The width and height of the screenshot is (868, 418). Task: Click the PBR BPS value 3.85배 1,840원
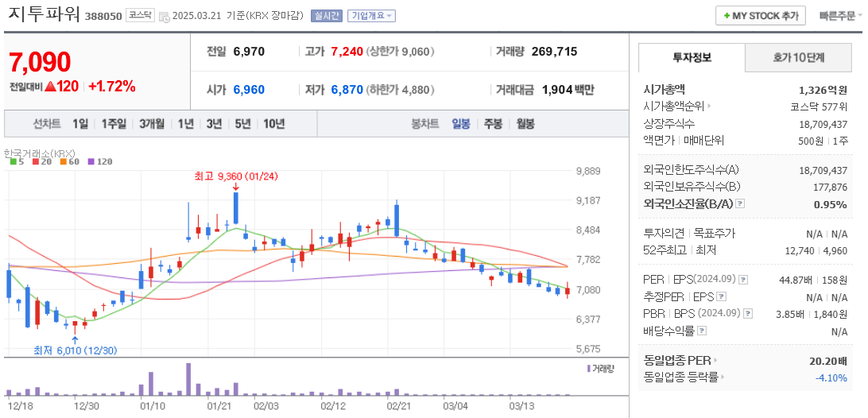[812, 315]
